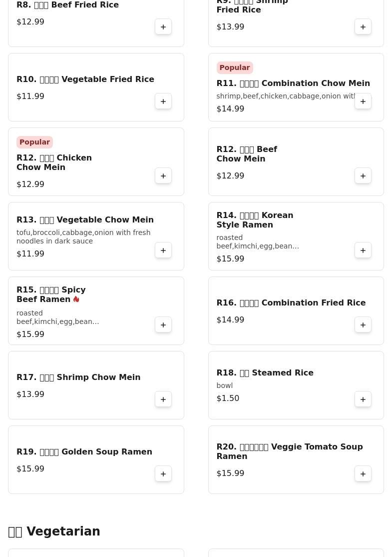Add R10 Vegetable Fried Rice with plus

[x=163, y=101]
